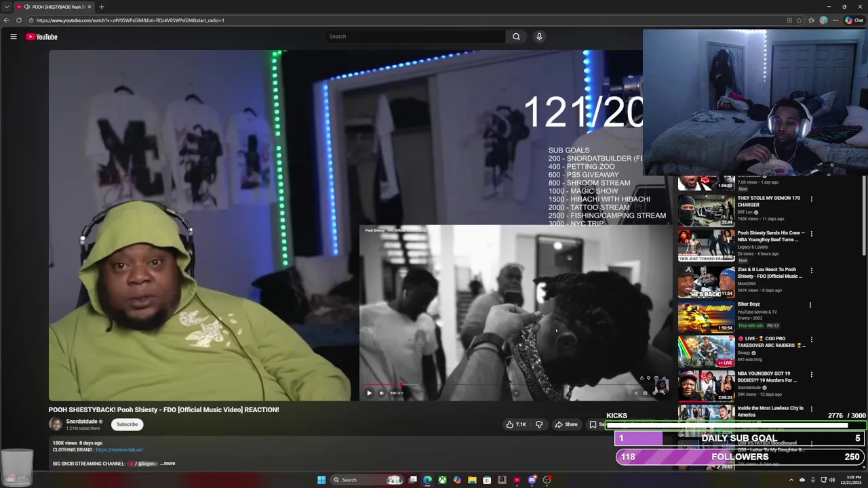Share the video using Share button

point(566,424)
